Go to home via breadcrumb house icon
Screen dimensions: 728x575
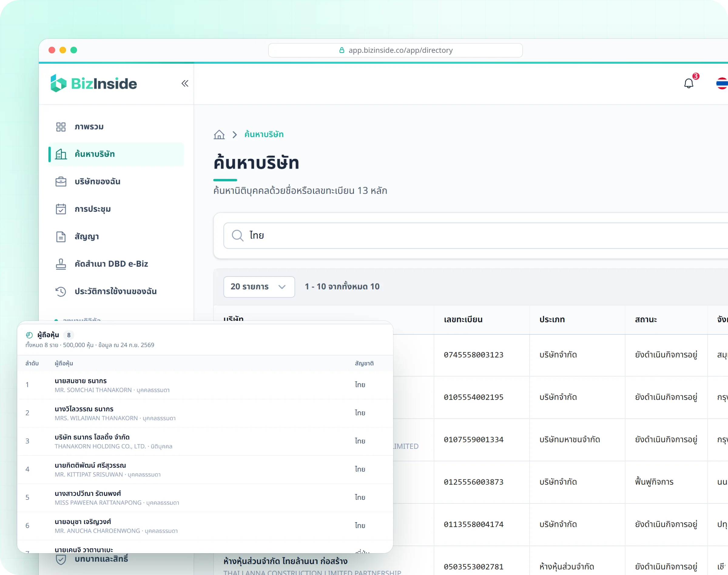point(219,134)
